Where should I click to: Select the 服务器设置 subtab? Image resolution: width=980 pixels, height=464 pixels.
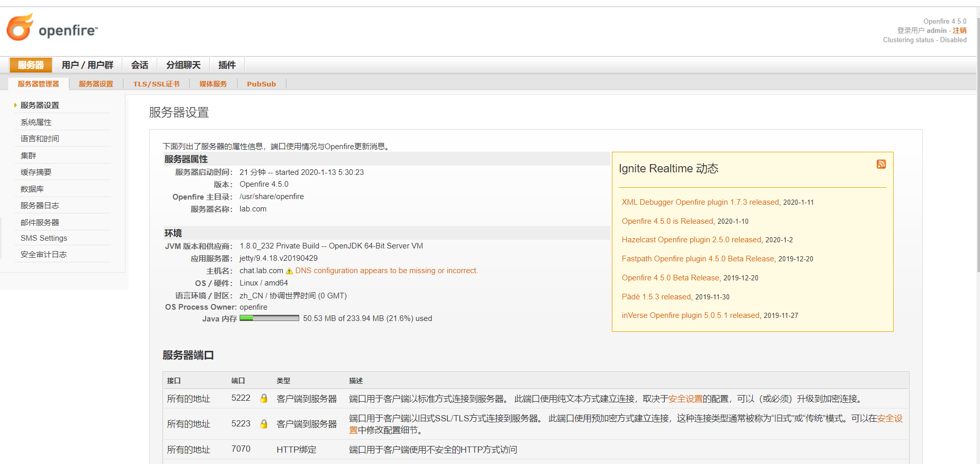96,84
